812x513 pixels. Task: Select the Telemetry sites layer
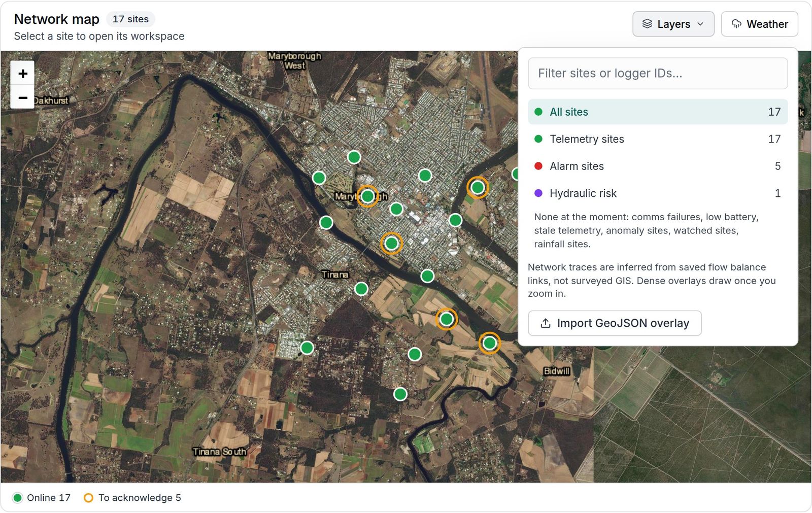pos(658,139)
